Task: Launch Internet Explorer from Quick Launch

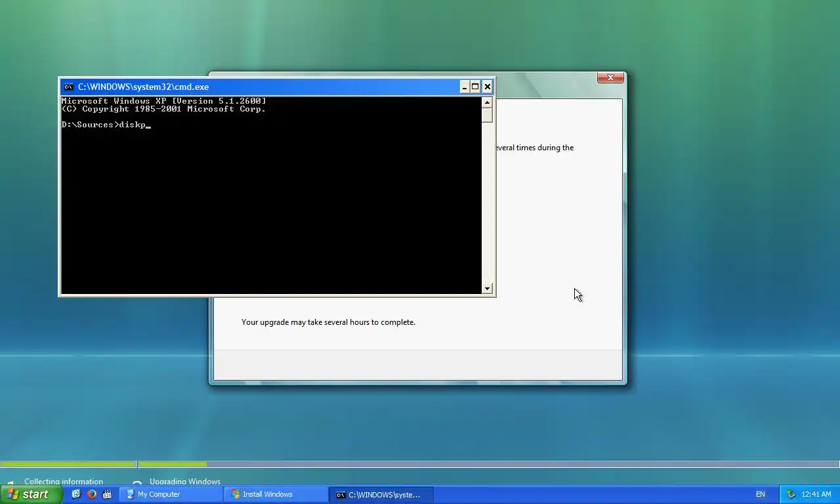Action: [x=76, y=494]
